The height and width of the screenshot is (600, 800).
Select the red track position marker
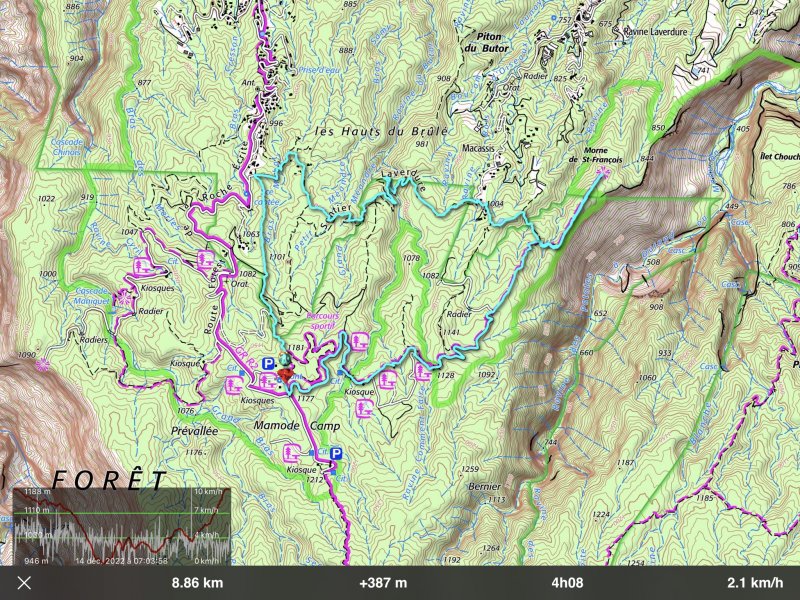tap(285, 374)
